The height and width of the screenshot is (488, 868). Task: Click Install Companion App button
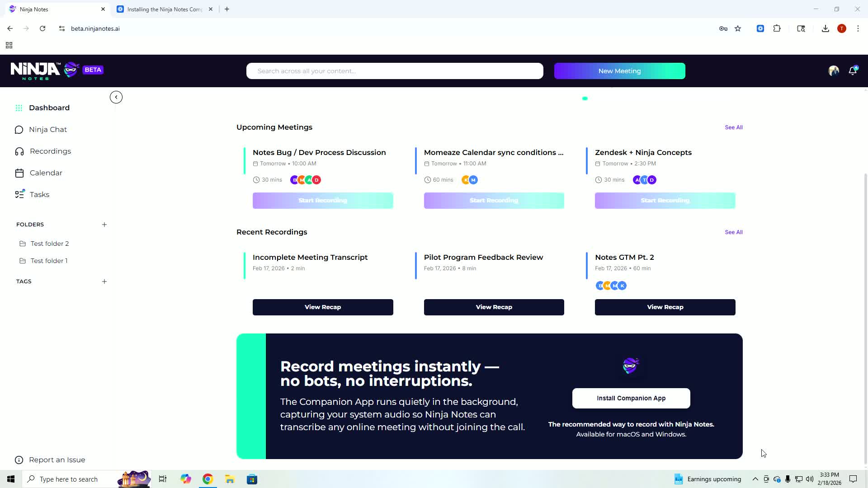click(x=631, y=398)
